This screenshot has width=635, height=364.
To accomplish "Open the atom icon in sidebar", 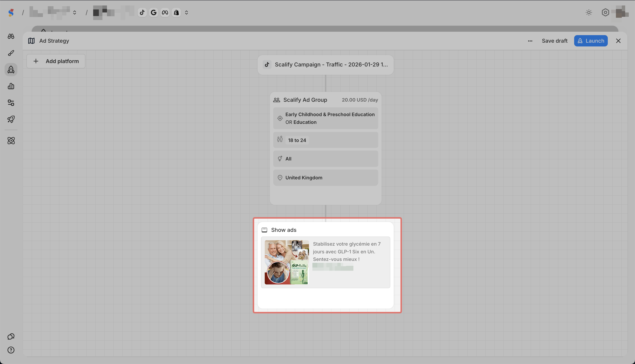I will point(11,140).
